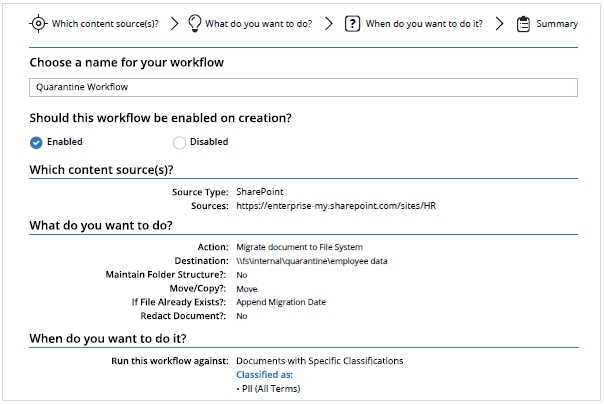
Task: Jump to 'Which content source(s)?' wizard step
Action: point(106,24)
